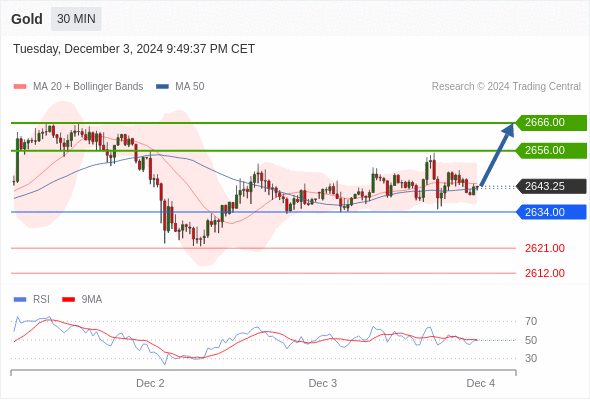This screenshot has width=590, height=400.
Task: Click the MA 20 + Bollinger Bands legend swatch
Action: click(20, 87)
